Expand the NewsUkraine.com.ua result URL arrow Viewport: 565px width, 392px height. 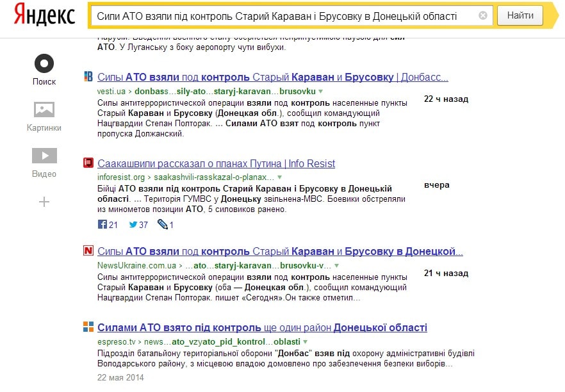(x=337, y=265)
